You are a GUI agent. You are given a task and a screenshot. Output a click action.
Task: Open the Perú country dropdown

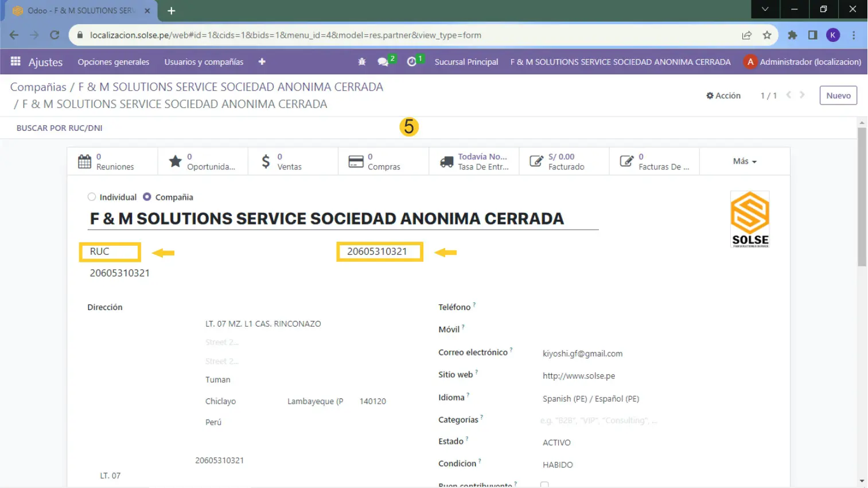pyautogui.click(x=213, y=422)
